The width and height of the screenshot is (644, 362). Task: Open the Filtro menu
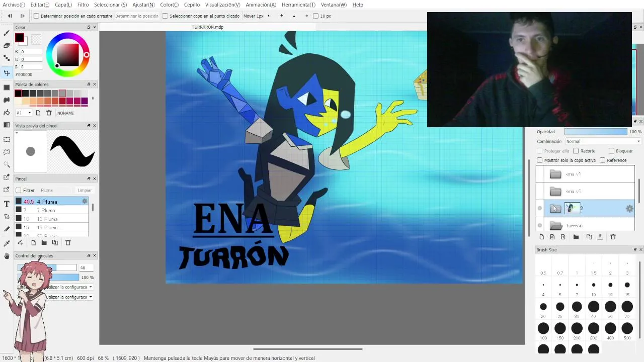pos(83,5)
